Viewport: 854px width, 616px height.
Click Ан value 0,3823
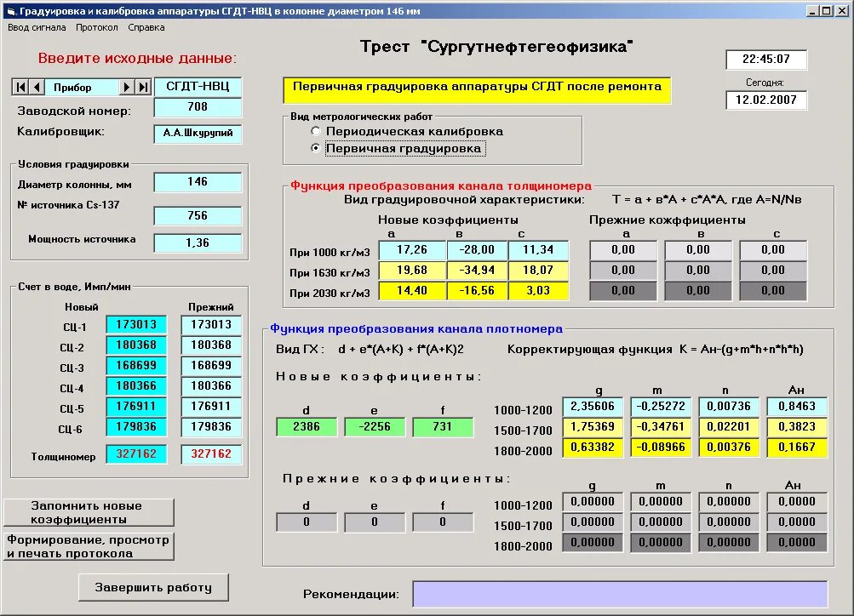pos(797,427)
